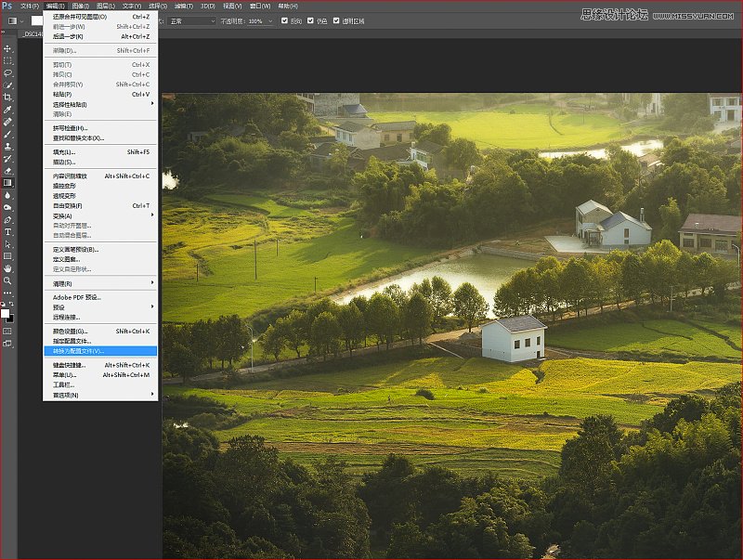Select the Dodge tool

[7, 207]
